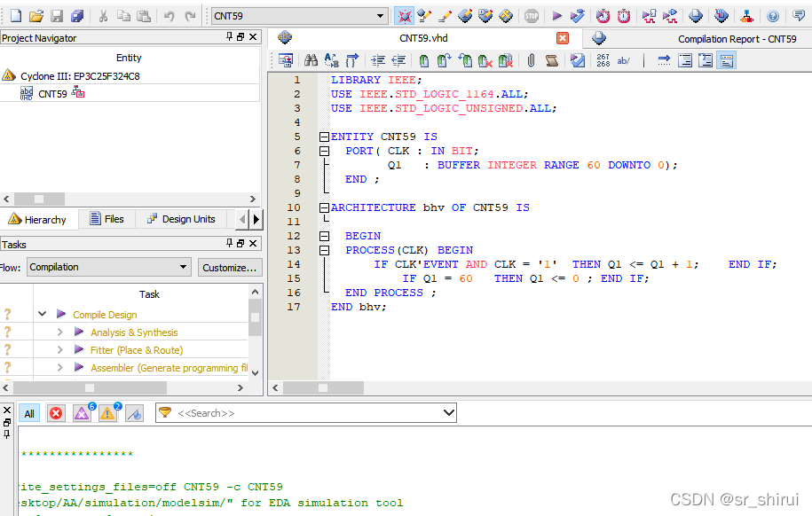This screenshot has width=812, height=516.
Task: Expand the Assembler task row
Action: (x=60, y=367)
